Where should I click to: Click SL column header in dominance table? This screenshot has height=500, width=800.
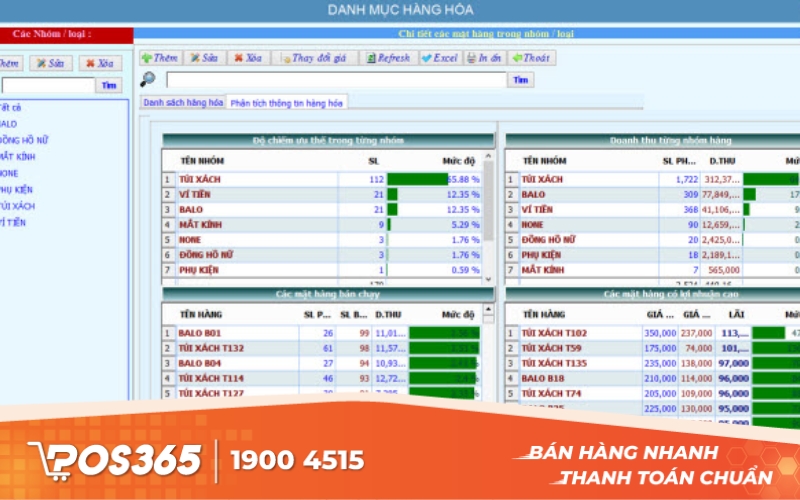tap(373, 161)
